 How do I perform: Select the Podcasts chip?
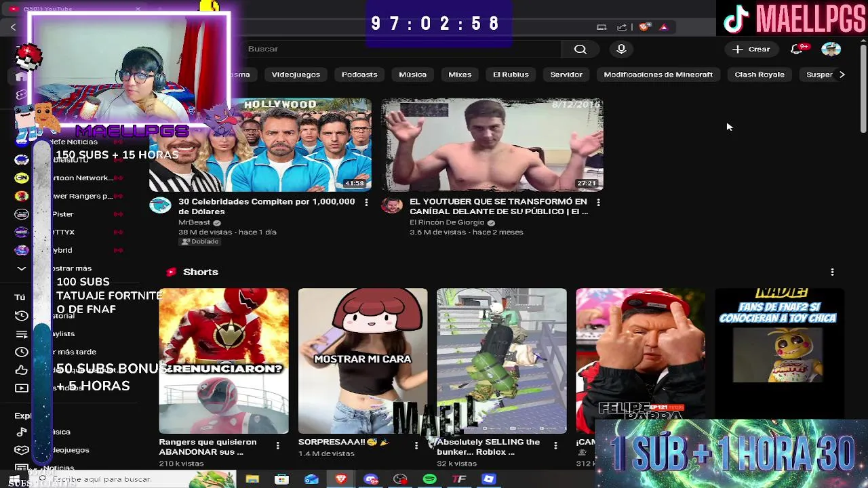359,75
